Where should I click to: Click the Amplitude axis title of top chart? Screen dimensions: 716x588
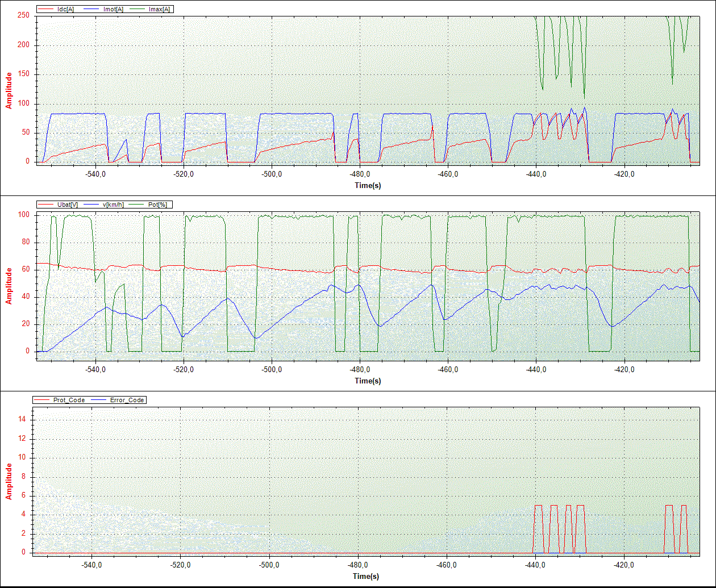click(x=9, y=90)
